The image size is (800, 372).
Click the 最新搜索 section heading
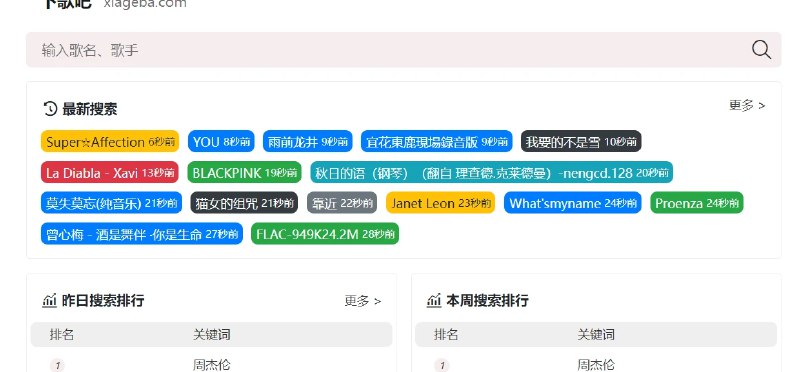[90, 109]
